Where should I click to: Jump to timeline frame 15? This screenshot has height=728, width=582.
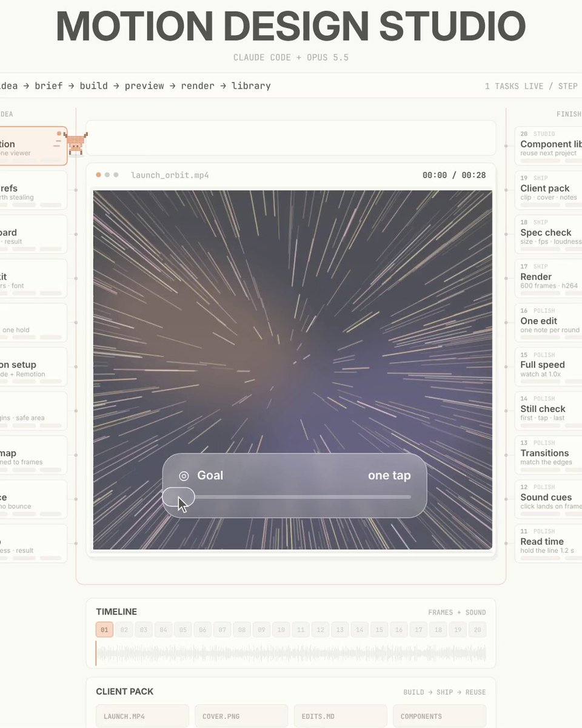click(379, 630)
